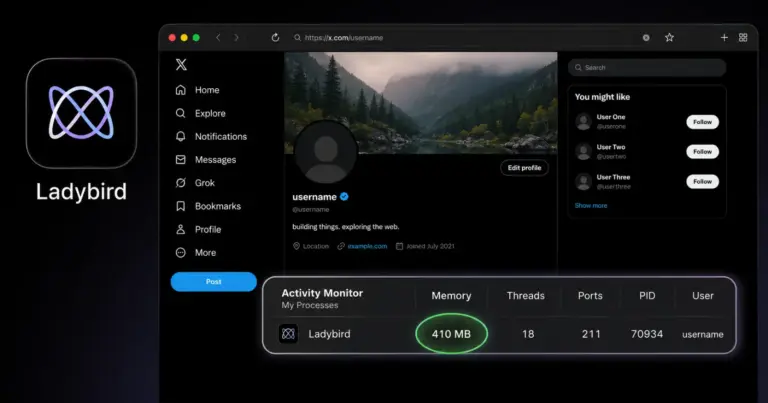The height and width of the screenshot is (403, 768).
Task: Click the @username handle under display name
Action: click(x=311, y=210)
